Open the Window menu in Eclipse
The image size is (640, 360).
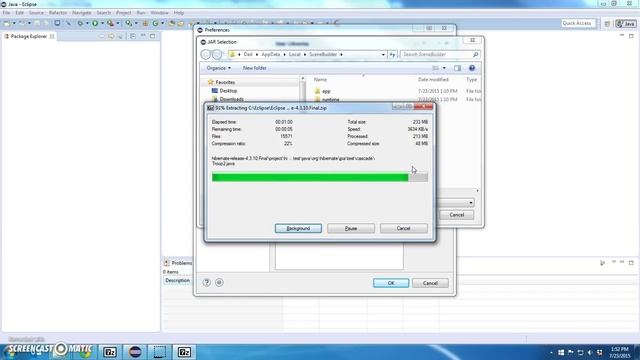coord(159,13)
